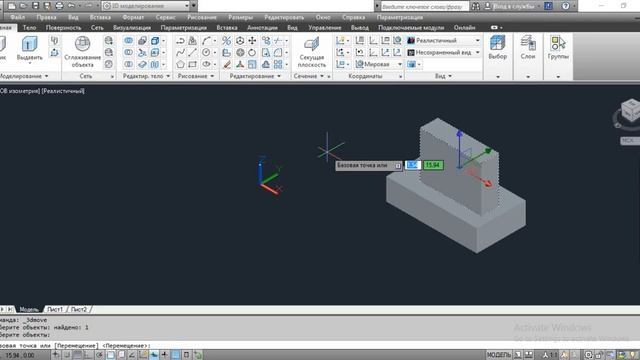Viewport: 640px width, 360px height.
Task: Open the Мировая coordinate system dropdown
Action: point(379,64)
